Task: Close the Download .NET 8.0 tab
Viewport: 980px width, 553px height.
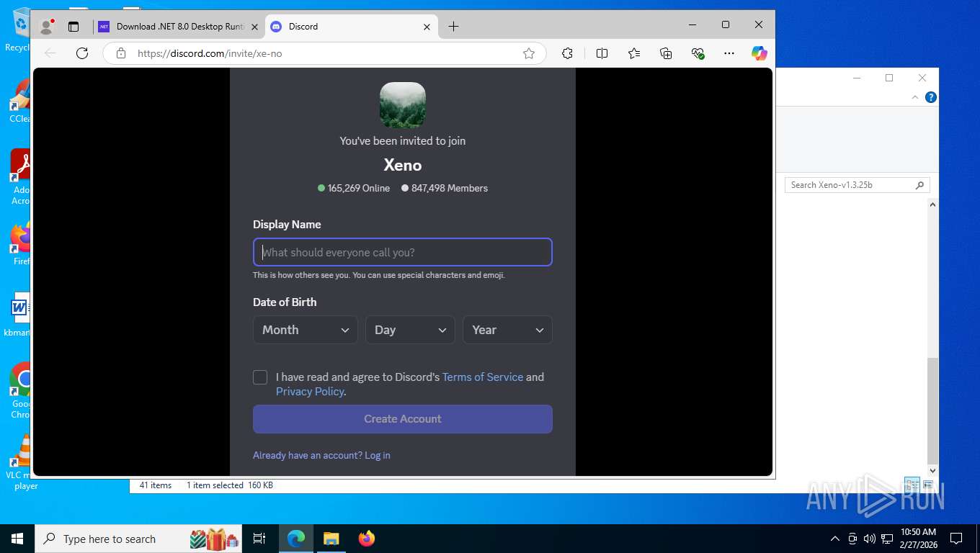Action: [x=254, y=27]
